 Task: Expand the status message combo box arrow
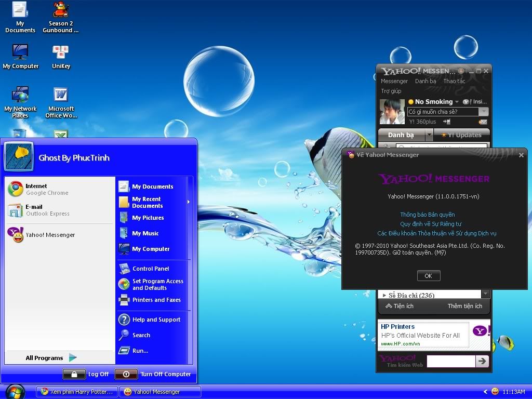pos(484,112)
